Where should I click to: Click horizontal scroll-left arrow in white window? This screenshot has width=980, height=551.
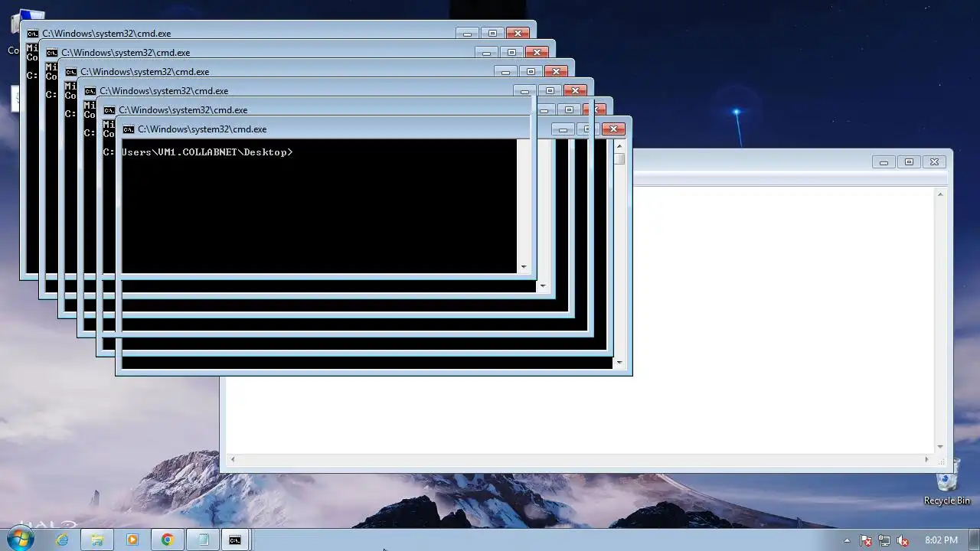232,460
